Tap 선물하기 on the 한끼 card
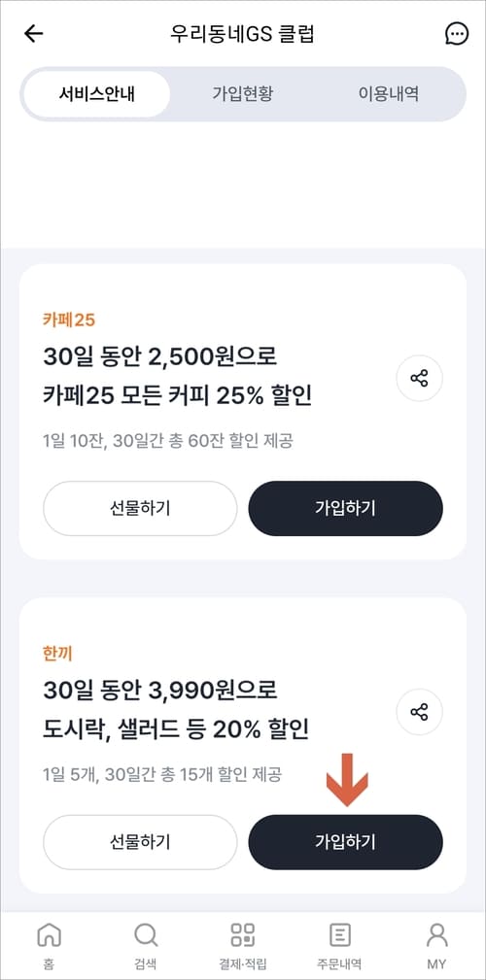This screenshot has height=980, width=486. (140, 842)
